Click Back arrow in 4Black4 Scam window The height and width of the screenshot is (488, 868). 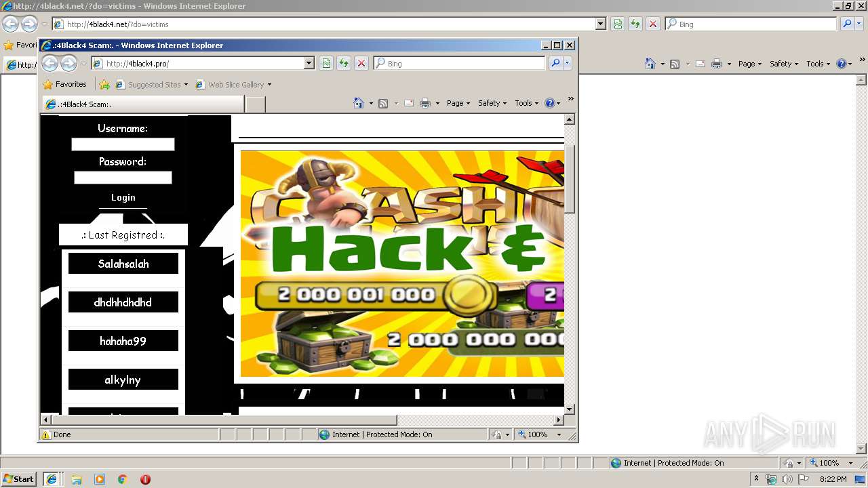50,64
